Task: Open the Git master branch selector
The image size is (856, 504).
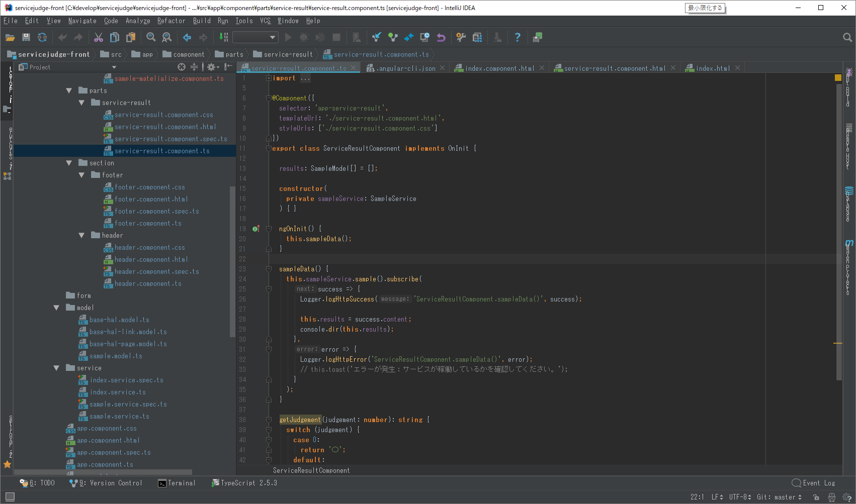Action: tap(779, 497)
